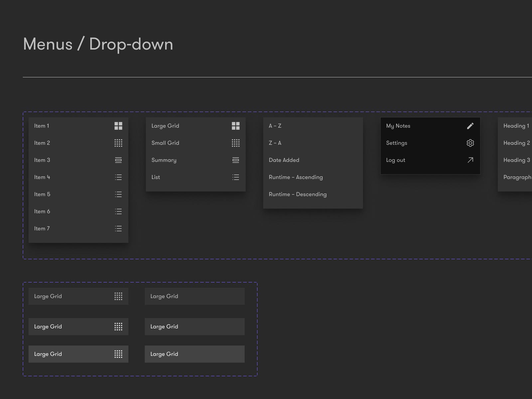Select Runtime – Ascending option
The image size is (532, 399).
[296, 177]
